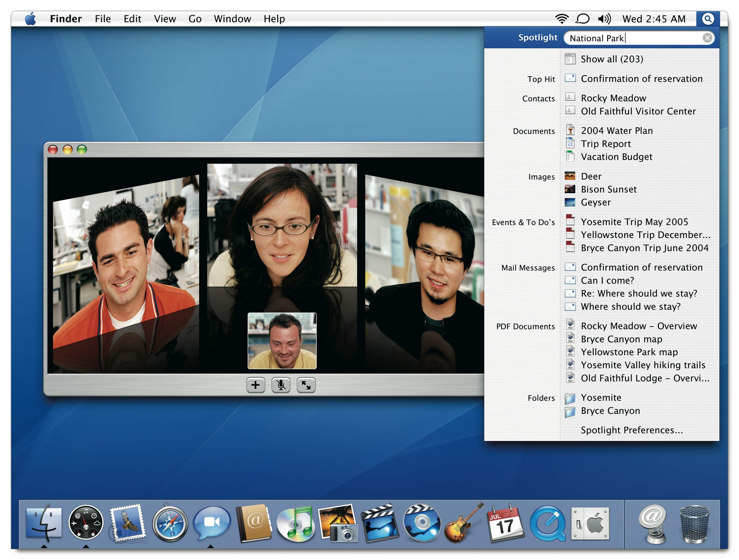Open the iChat status bubble menu
Screen dimensions: 739x560
pos(583,19)
